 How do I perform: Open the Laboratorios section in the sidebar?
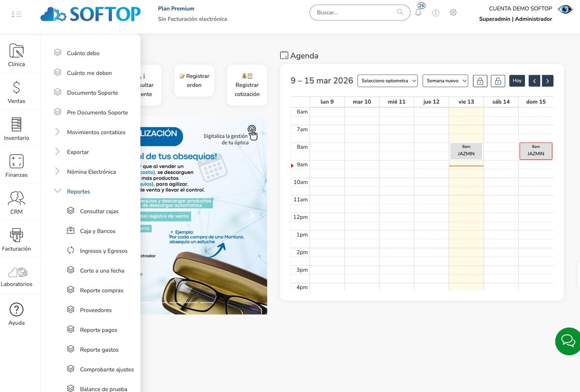17,276
